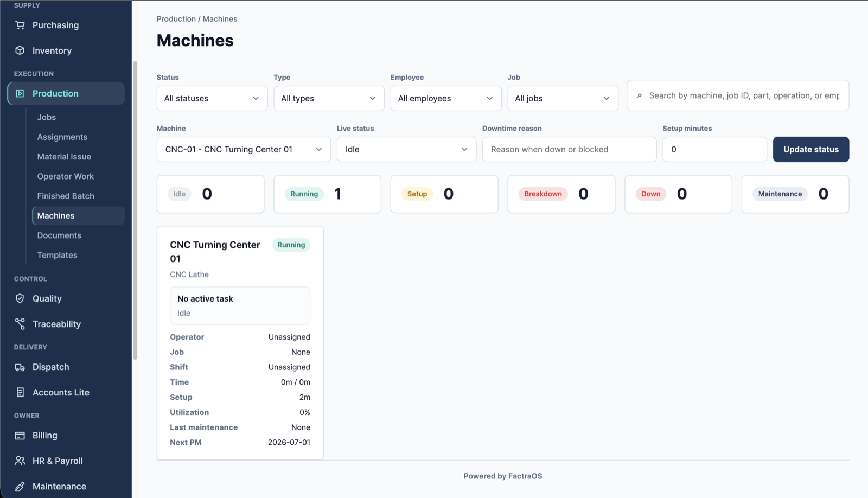Select the Operator Work submenu item
Viewport: 868px width, 498px height.
coord(78,176)
